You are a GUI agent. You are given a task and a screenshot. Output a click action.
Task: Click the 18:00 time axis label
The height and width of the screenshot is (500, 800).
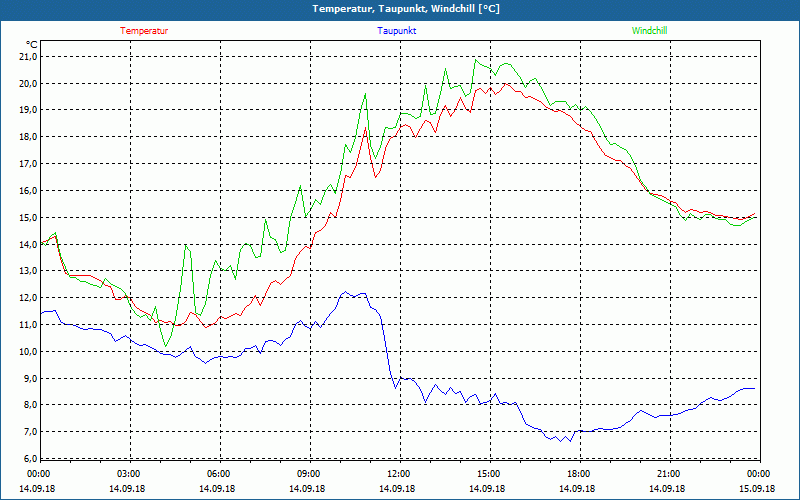pos(578,474)
